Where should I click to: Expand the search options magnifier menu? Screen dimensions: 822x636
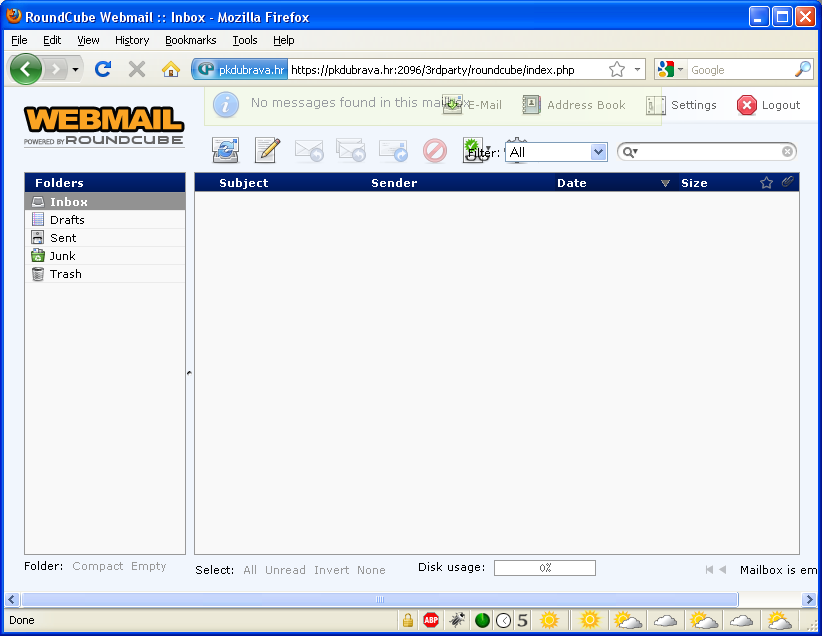(x=630, y=152)
